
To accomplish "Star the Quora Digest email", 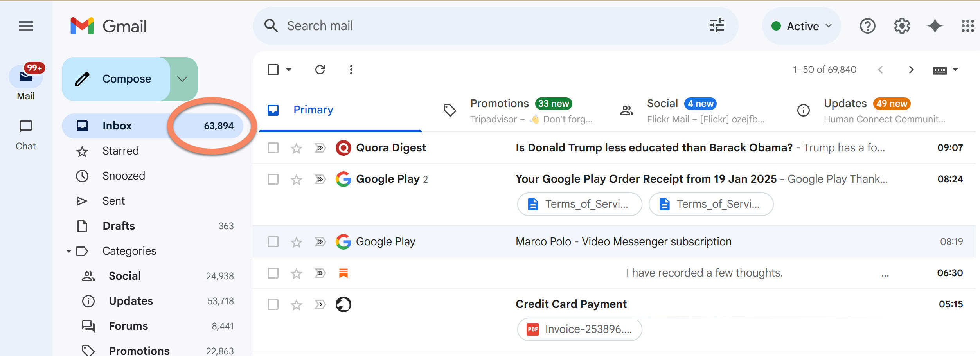I will pos(297,148).
